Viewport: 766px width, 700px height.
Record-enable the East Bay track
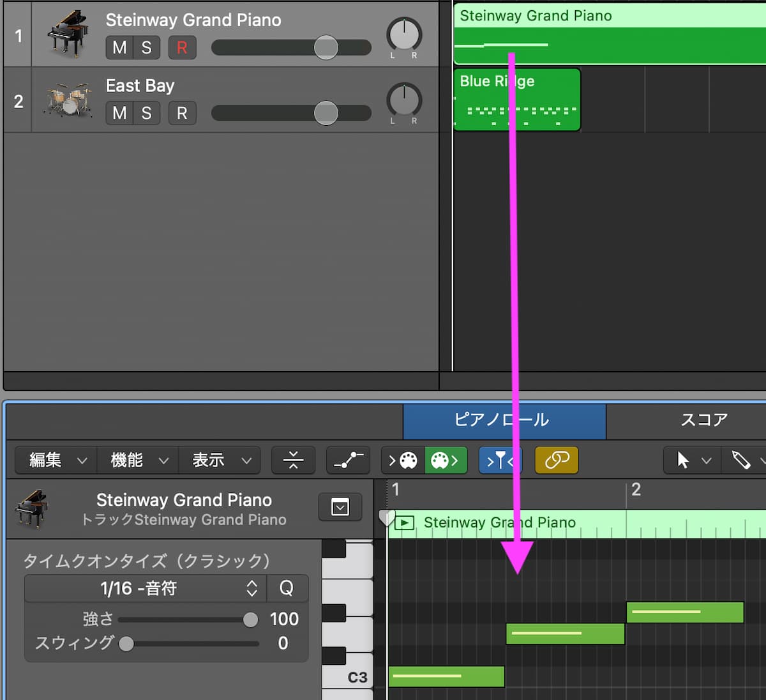pyautogui.click(x=182, y=113)
